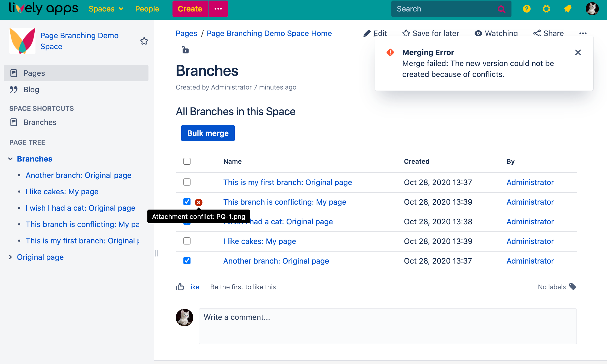Open 'Another branch: Original page' in page tree
Image resolution: width=607 pixels, height=364 pixels.
click(x=79, y=175)
